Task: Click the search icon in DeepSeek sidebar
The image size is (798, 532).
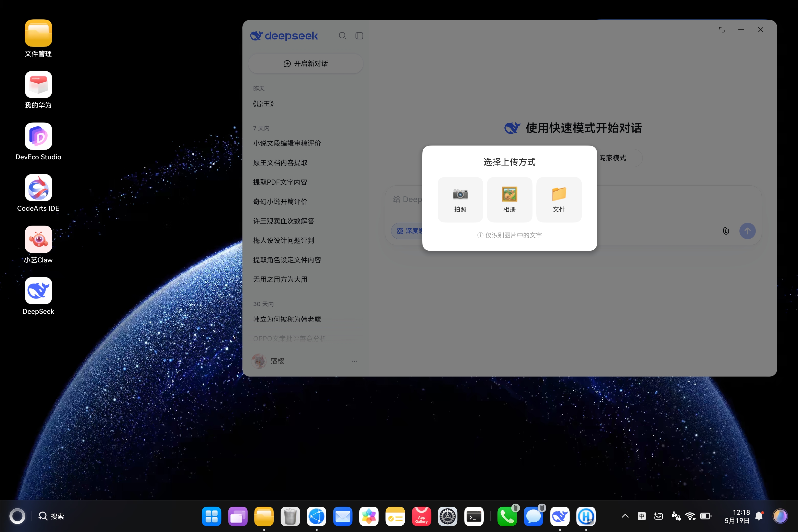Action: (342, 36)
